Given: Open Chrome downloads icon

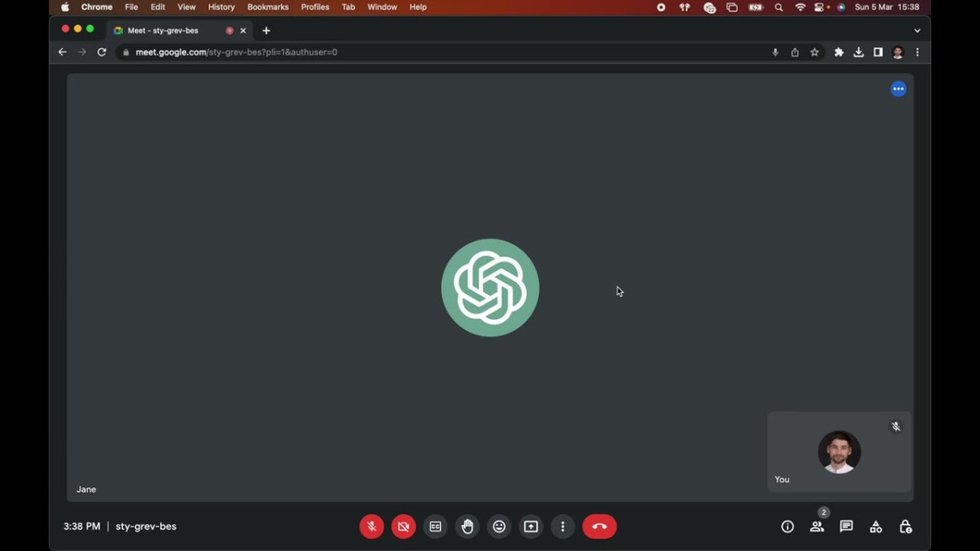Looking at the screenshot, I should 858,52.
